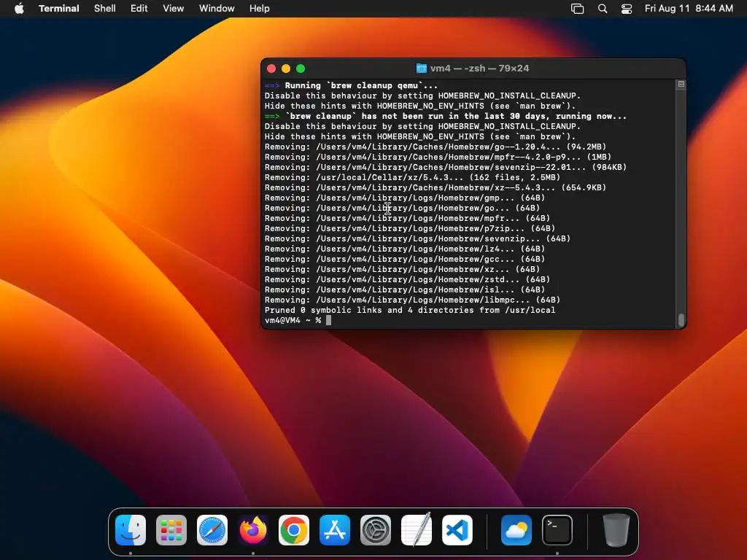The height and width of the screenshot is (560, 747).
Task: Open the Help menu
Action: [260, 9]
